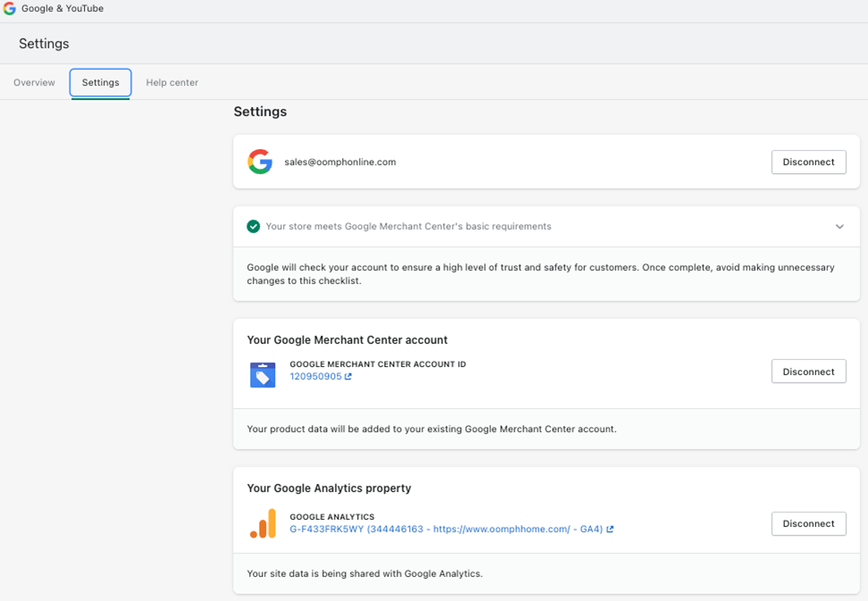Screen dimensions: 868x601
Task: Click the Settings page title in header bar
Action: [x=44, y=44]
